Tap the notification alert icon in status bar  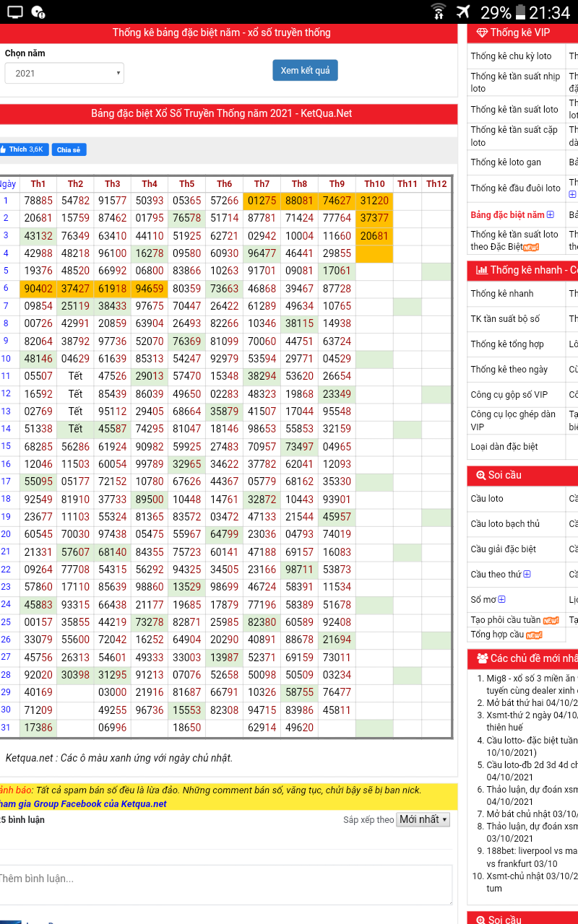[40, 12]
